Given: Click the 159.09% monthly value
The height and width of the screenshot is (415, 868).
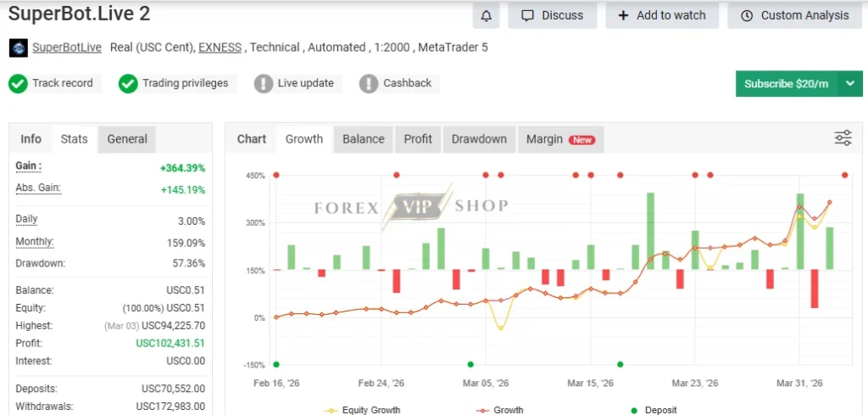Looking at the screenshot, I should 186,244.
